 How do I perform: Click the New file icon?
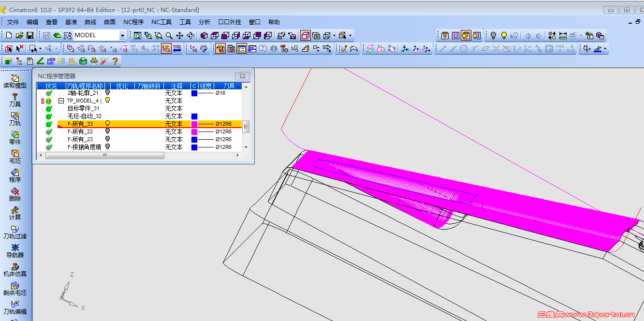coord(9,35)
